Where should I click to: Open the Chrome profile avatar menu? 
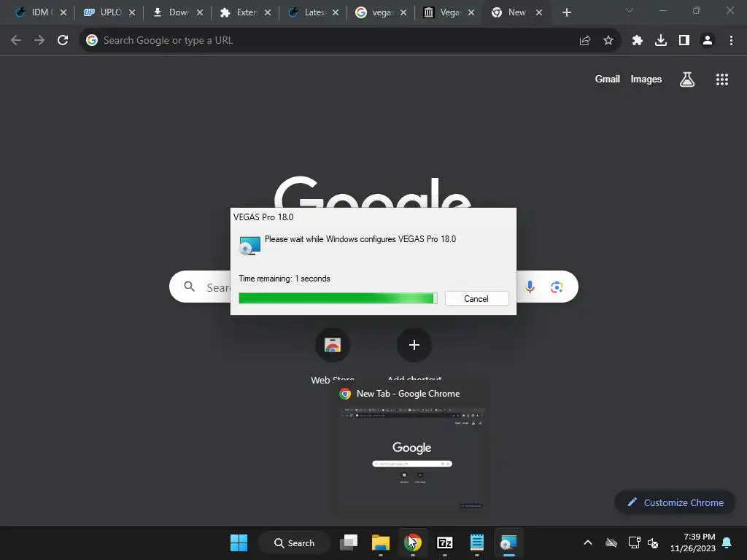coord(708,41)
